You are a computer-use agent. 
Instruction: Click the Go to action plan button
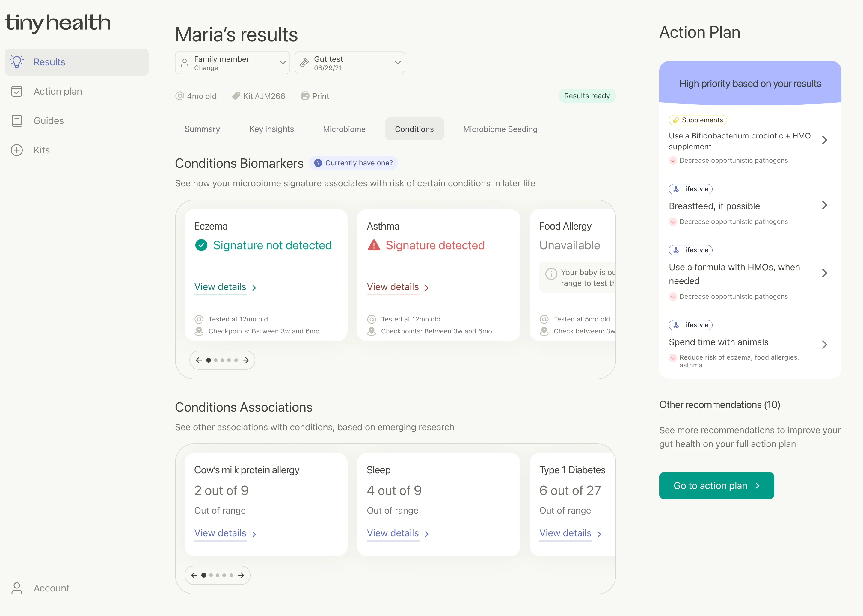coord(716,485)
